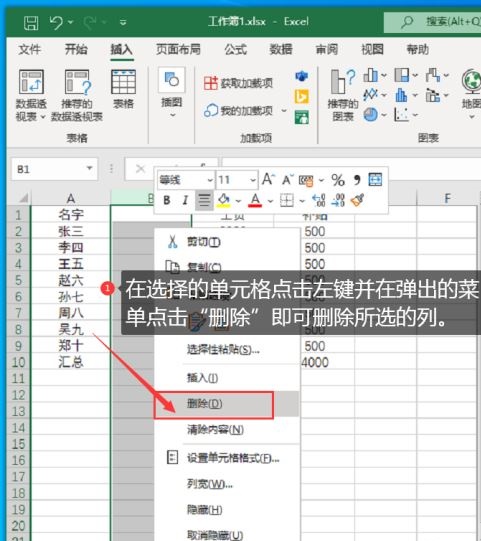Viewport: 481px width, 541px height.
Task: Choose 清除内容(N) from context menu
Action: tap(227, 430)
